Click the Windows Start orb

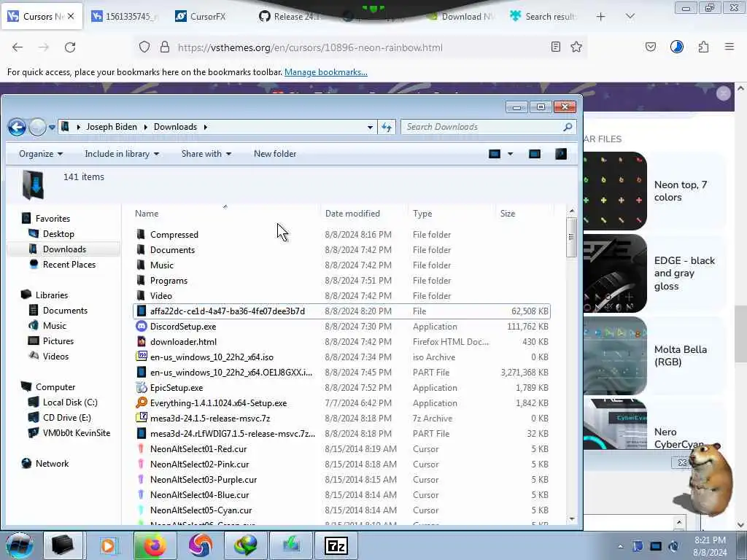[20, 545]
